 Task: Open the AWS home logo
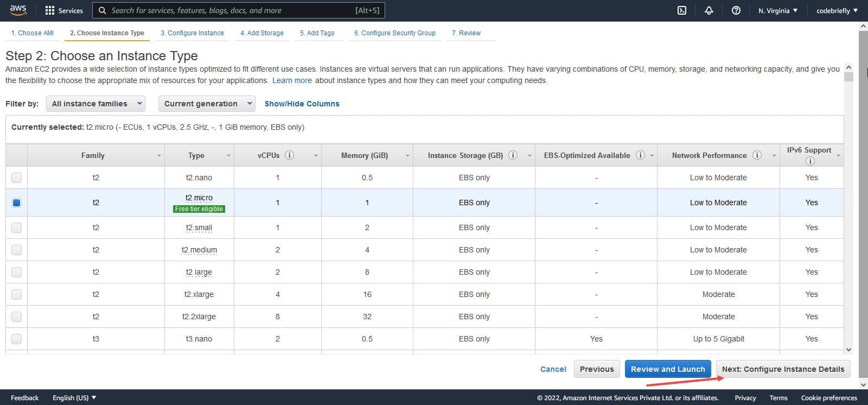(18, 10)
